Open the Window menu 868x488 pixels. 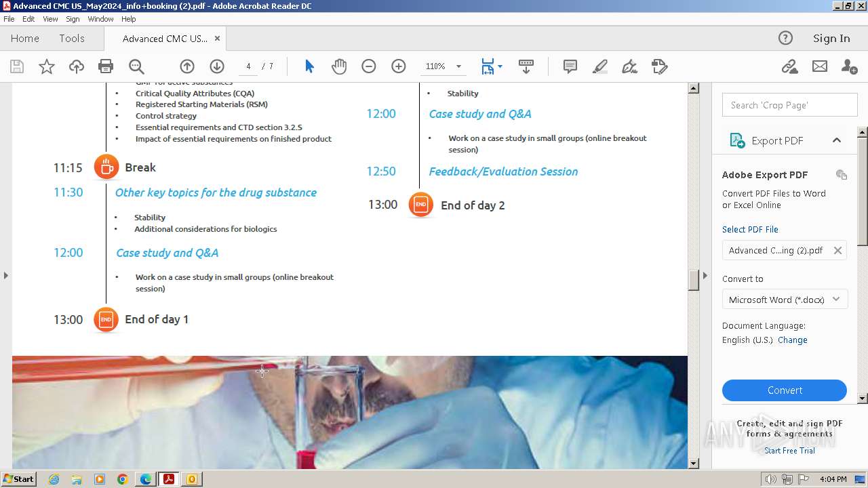point(100,19)
